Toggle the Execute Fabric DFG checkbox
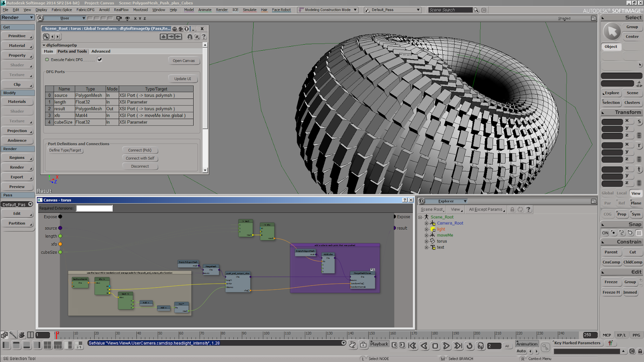The image size is (644, 362). 99,60
